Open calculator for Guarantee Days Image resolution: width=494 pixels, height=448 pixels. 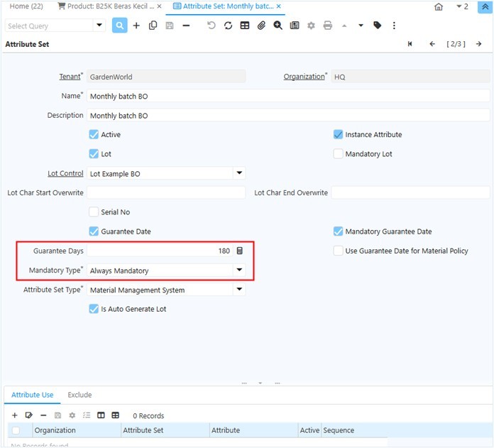(240, 251)
